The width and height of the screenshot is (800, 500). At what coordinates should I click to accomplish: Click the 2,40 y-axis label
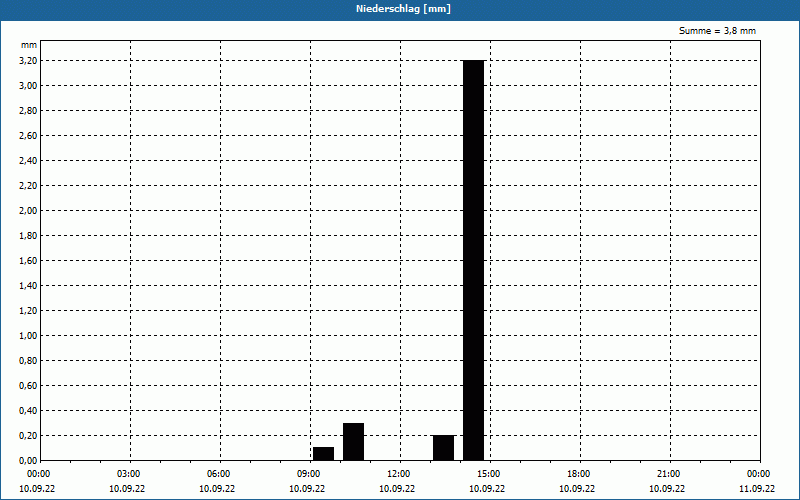(28, 161)
